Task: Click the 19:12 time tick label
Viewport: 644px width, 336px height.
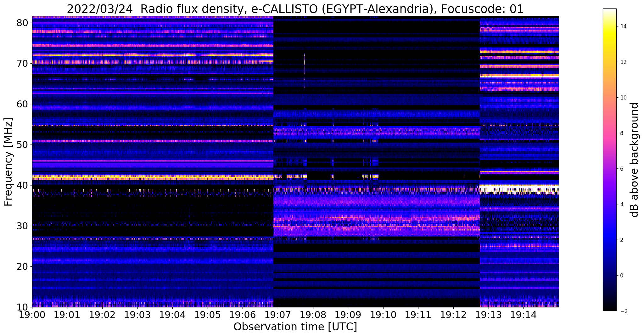Action: pyautogui.click(x=453, y=314)
